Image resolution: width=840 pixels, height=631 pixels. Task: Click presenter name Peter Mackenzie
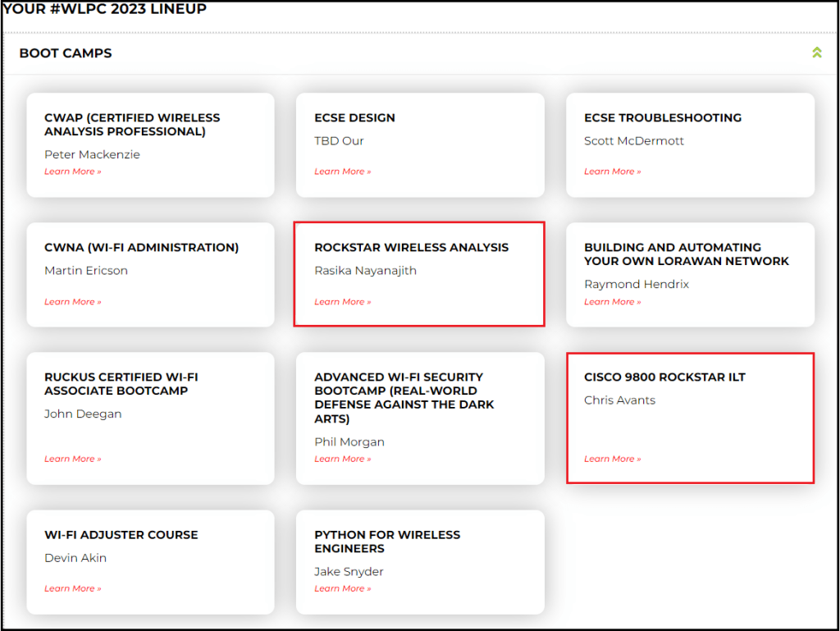coord(92,155)
